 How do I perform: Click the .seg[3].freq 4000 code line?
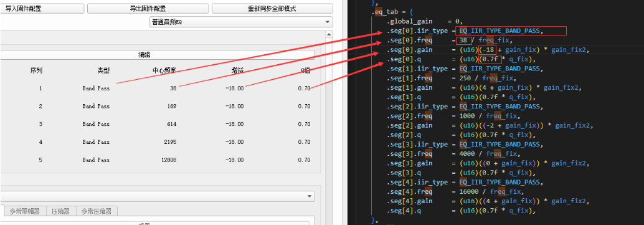pyautogui.click(x=453, y=154)
